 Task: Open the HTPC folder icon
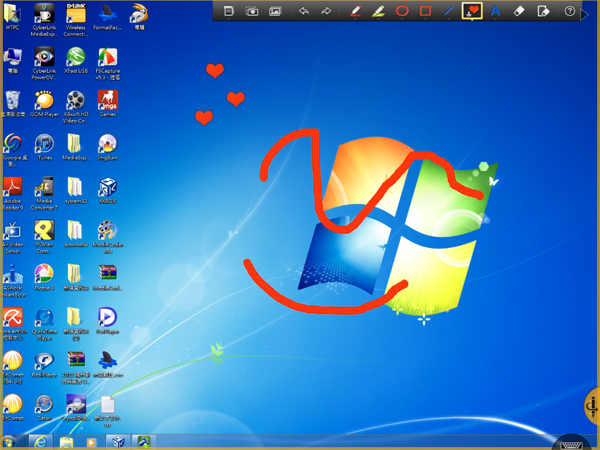tap(12, 16)
